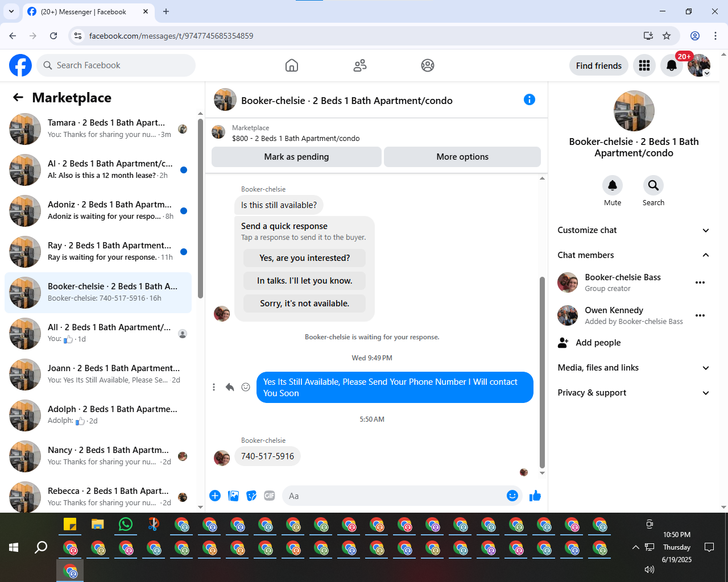Open Windows Start menu
The image size is (728, 582).
click(x=14, y=547)
